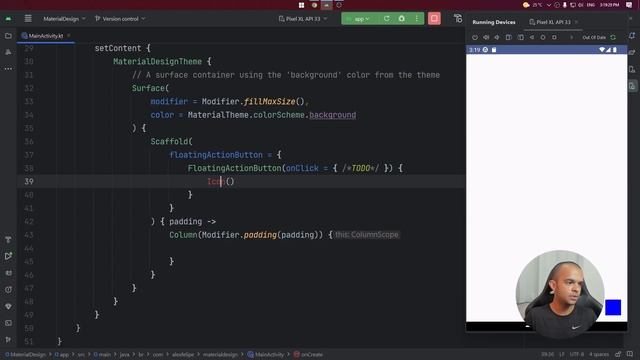Rotate emulator right icon
Screen dimensions: 640x360
(520, 37)
